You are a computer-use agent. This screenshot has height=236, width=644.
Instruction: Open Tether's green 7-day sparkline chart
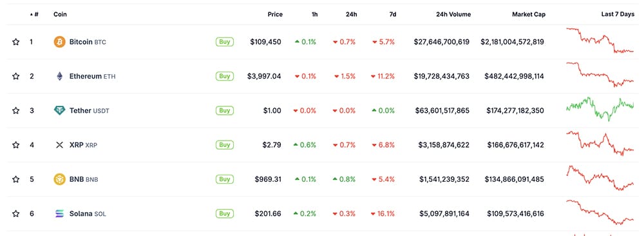point(600,109)
